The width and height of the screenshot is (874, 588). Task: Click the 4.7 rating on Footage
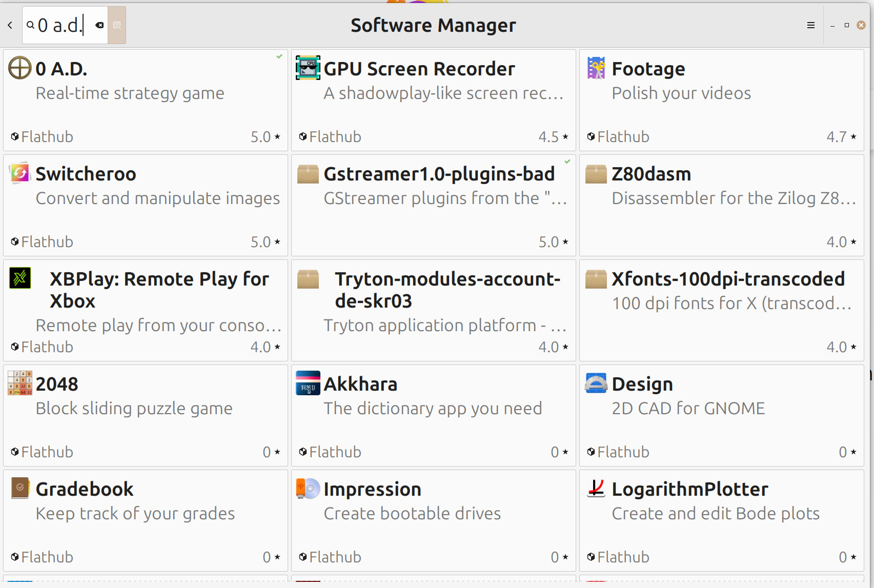pyautogui.click(x=837, y=137)
